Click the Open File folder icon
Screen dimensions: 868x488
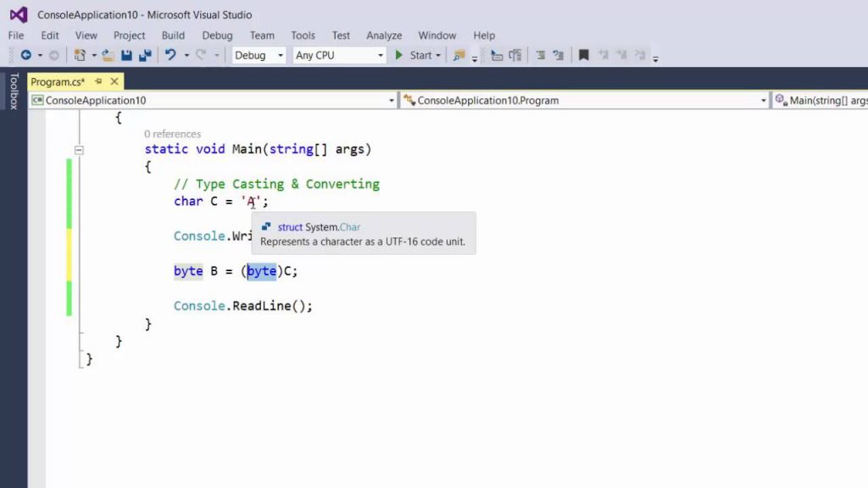pos(108,55)
